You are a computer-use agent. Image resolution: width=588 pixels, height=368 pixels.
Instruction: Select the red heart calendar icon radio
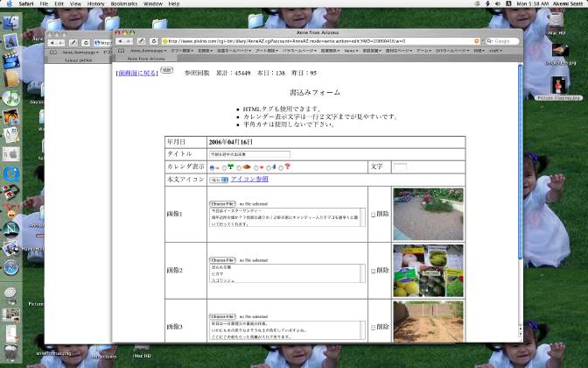[x=256, y=168]
